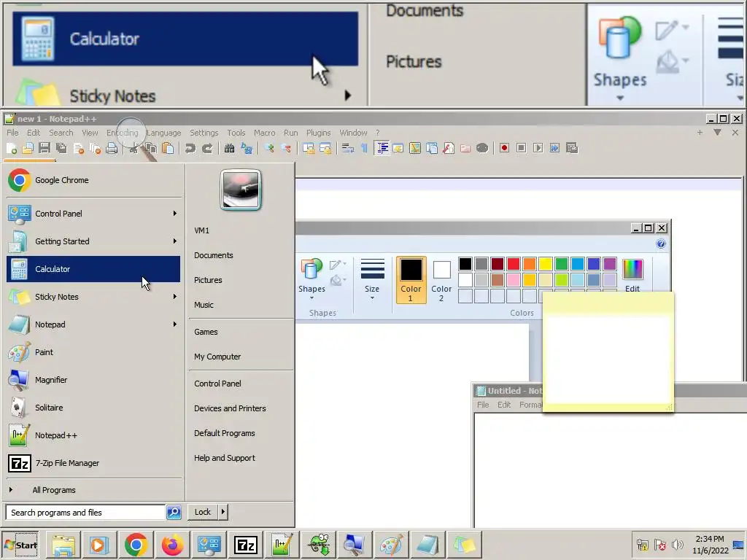Open Help and Support link
747x560 pixels.
[225, 458]
